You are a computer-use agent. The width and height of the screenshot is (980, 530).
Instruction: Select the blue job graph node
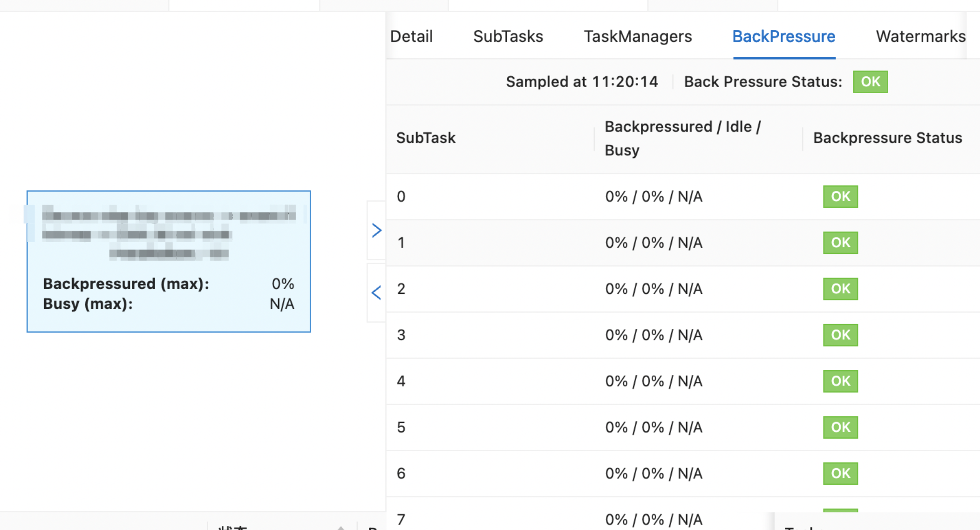pyautogui.click(x=169, y=261)
